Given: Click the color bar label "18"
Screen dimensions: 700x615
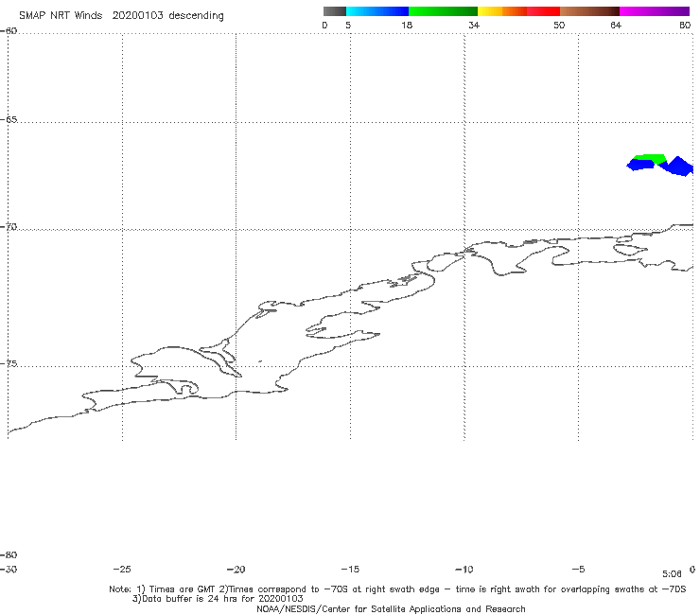Looking at the screenshot, I should [x=407, y=25].
